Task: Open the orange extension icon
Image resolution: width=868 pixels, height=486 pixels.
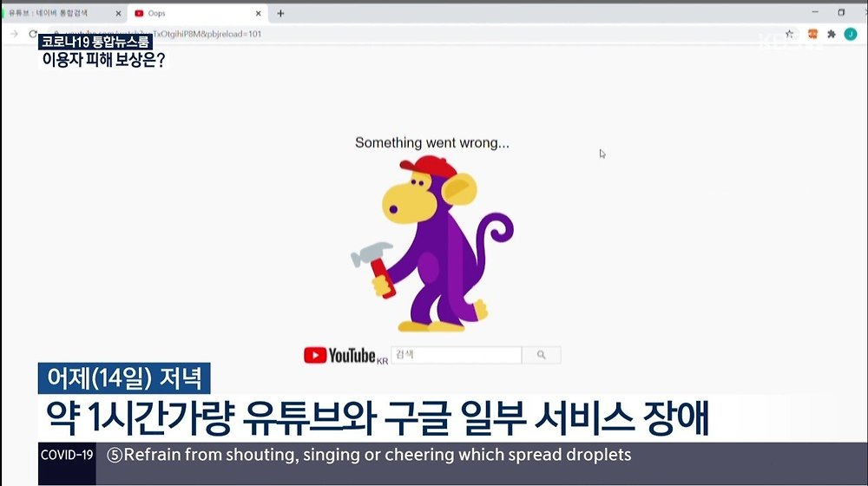Action: [812, 34]
